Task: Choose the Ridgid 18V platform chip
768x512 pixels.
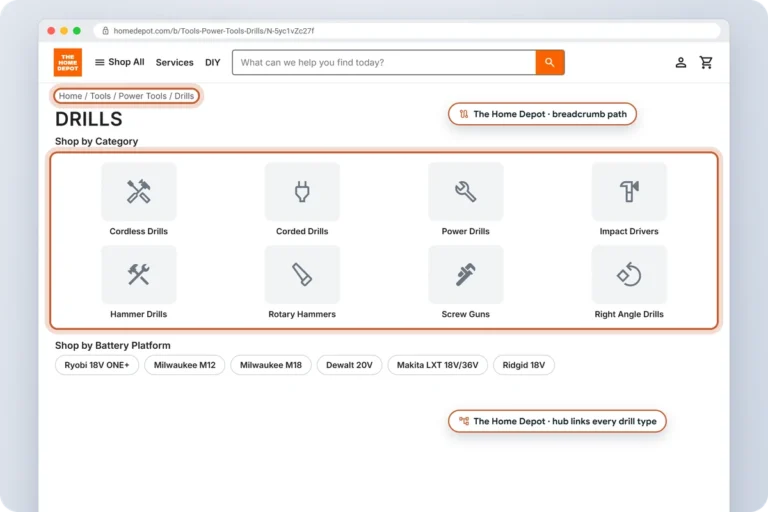Action: [x=524, y=365]
